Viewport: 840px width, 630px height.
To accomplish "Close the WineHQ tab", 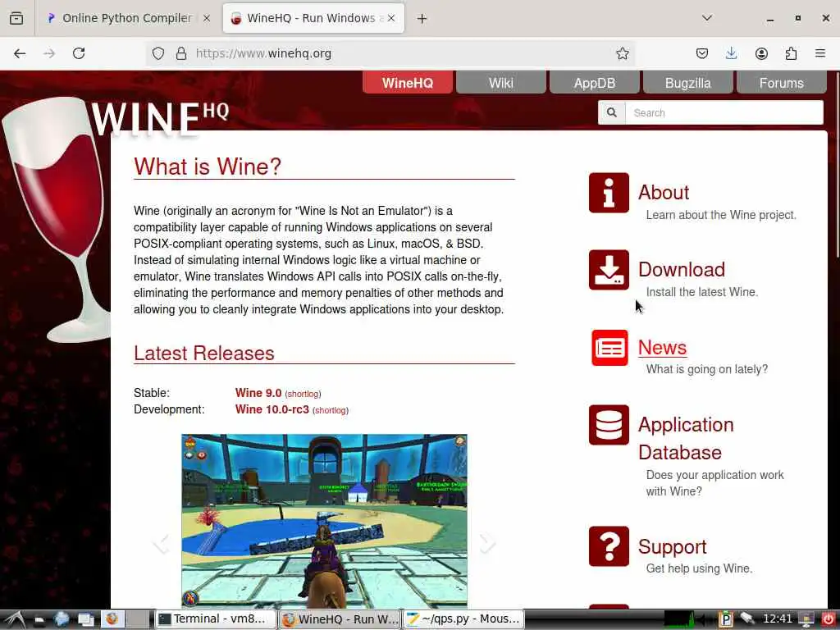I will [391, 18].
